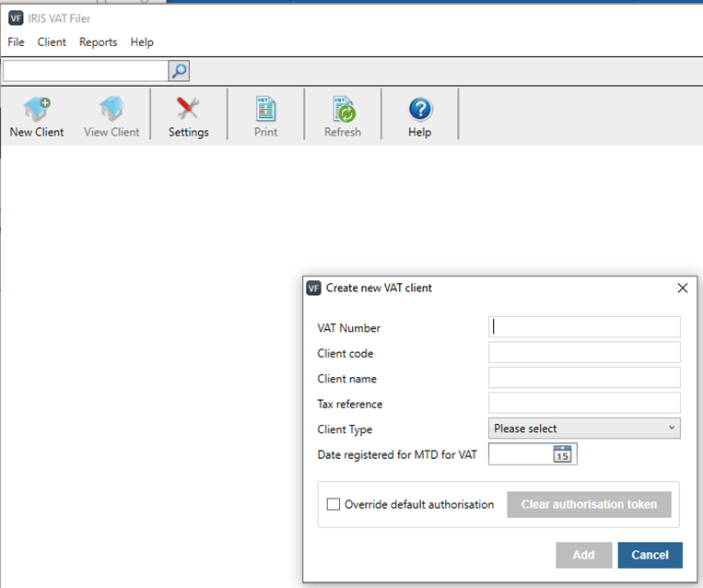Screen dimensions: 703x588
Task: Focus the Tax reference input field
Action: (x=584, y=403)
